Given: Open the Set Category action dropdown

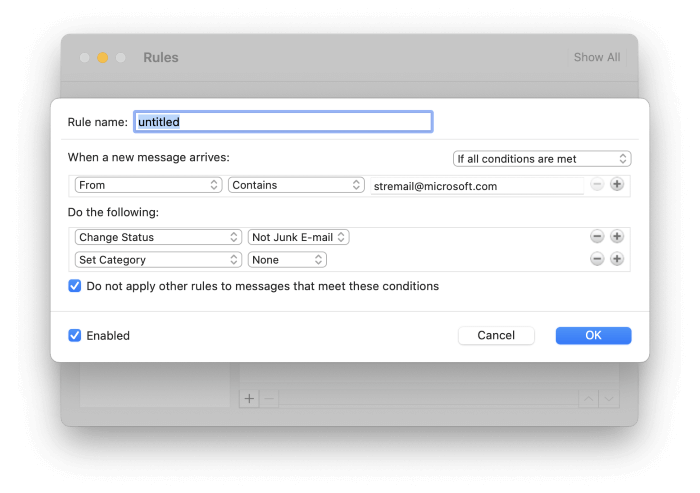Looking at the screenshot, I should pos(158,260).
